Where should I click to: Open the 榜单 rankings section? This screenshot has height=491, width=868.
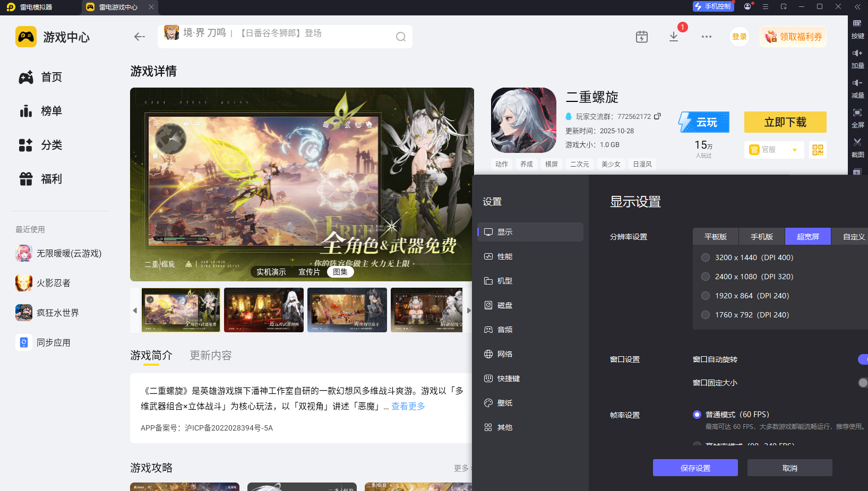[51, 111]
